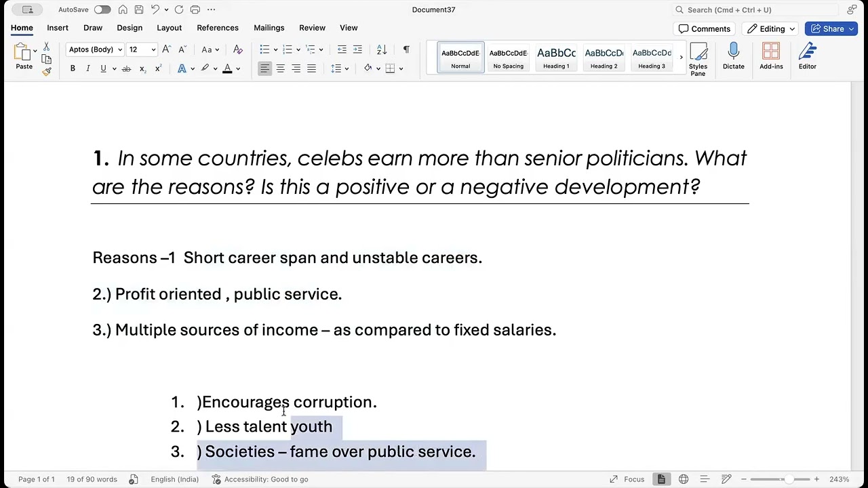Open underline style dropdown arrow
Viewport: 868px width, 488px height.
click(x=114, y=68)
